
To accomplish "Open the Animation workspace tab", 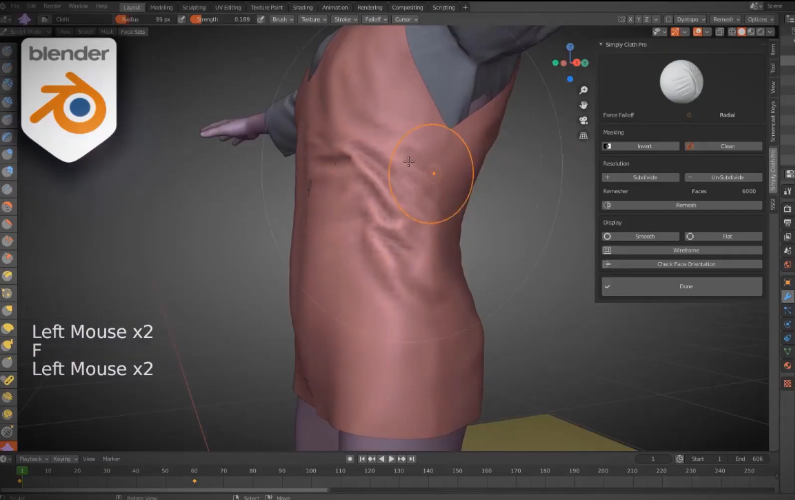I will click(335, 7).
